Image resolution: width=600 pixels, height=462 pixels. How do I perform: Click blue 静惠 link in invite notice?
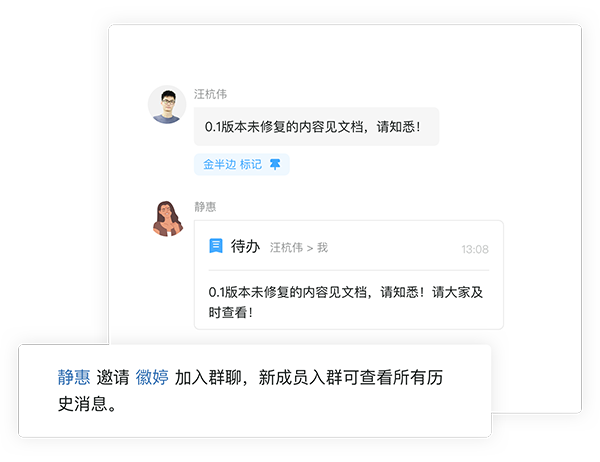74,377
